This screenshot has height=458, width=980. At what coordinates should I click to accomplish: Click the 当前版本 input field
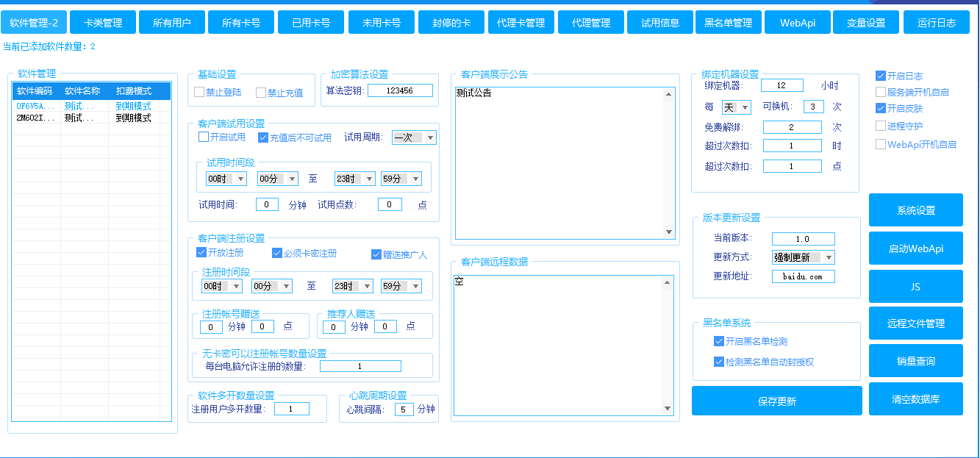[804, 239]
